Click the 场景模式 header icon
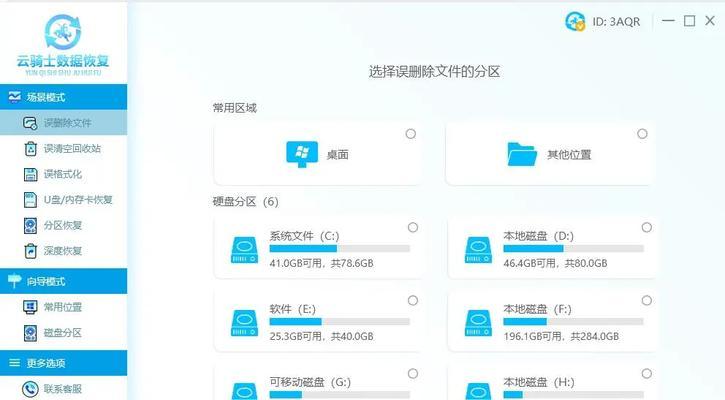Viewport: 725px width, 400px height. click(15, 97)
